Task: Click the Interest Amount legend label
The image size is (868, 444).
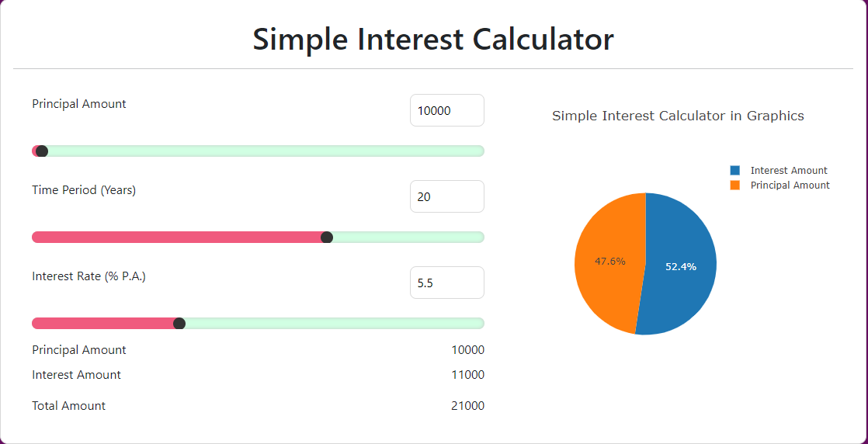Action: pyautogui.click(x=789, y=171)
